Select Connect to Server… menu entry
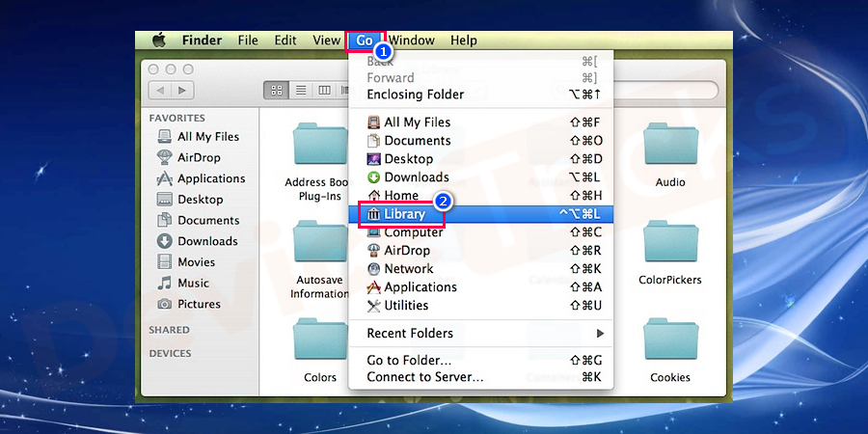 tap(424, 377)
